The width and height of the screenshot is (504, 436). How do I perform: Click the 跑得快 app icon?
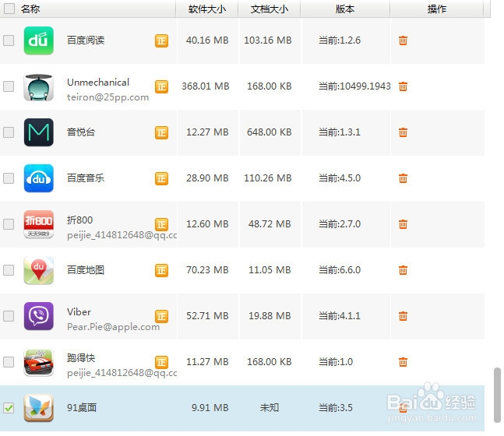point(39,362)
